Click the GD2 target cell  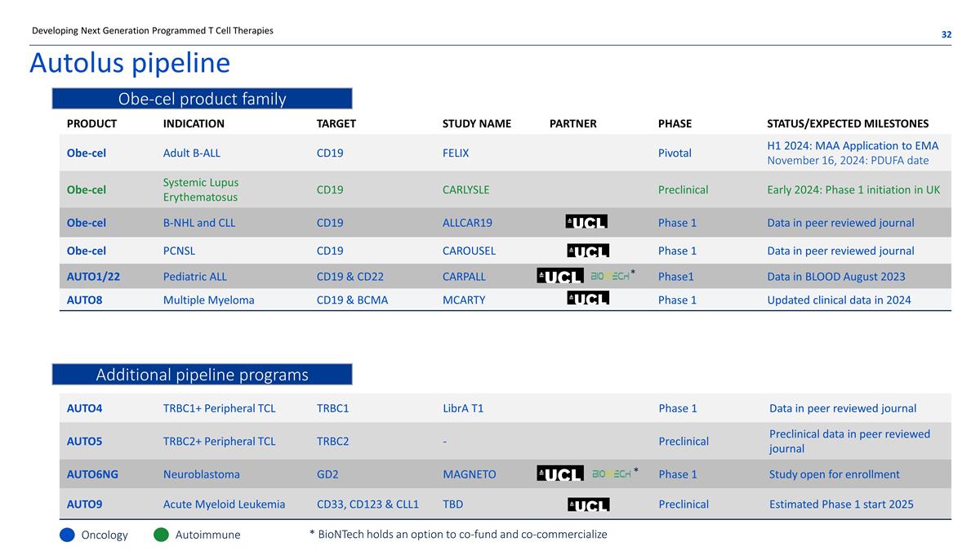pyautogui.click(x=327, y=474)
